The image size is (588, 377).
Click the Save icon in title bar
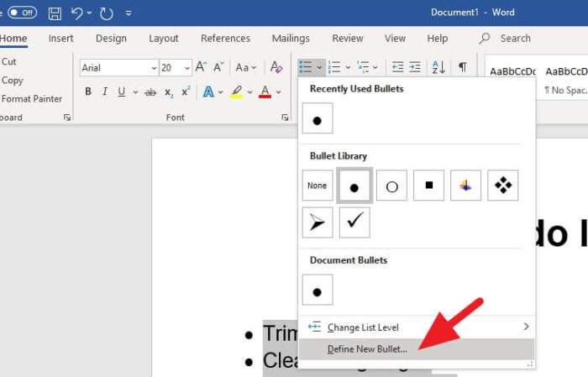[x=55, y=13]
